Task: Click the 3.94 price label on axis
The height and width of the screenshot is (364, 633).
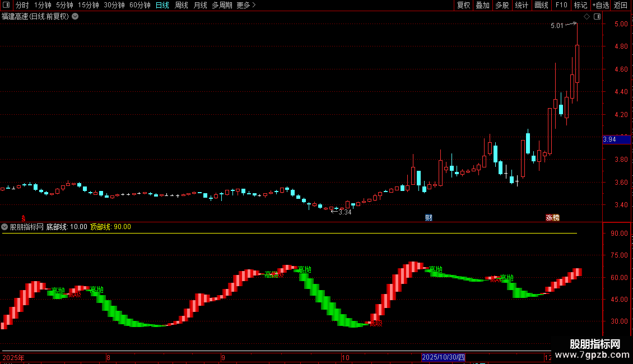Action: pyautogui.click(x=616, y=139)
